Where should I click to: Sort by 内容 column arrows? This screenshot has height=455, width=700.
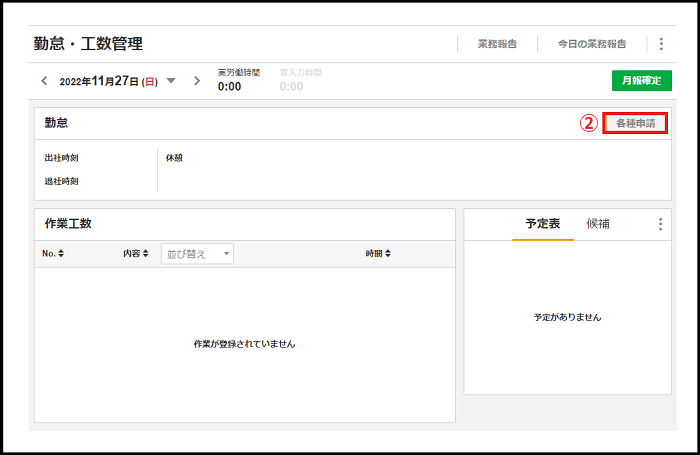point(146,253)
